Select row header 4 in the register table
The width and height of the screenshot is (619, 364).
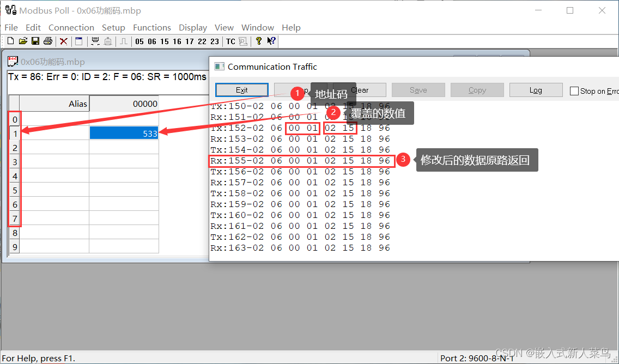point(15,176)
